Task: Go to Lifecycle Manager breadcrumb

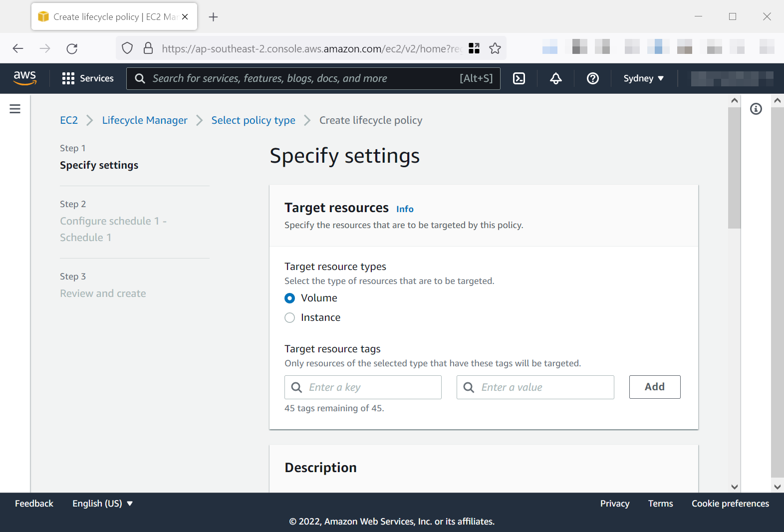Action: point(145,120)
